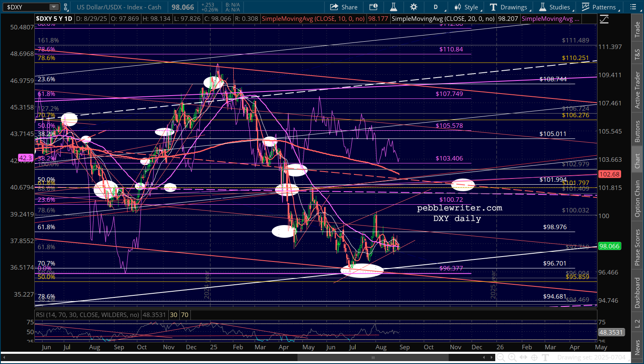Open the Option Chain side tab

pyautogui.click(x=637, y=199)
